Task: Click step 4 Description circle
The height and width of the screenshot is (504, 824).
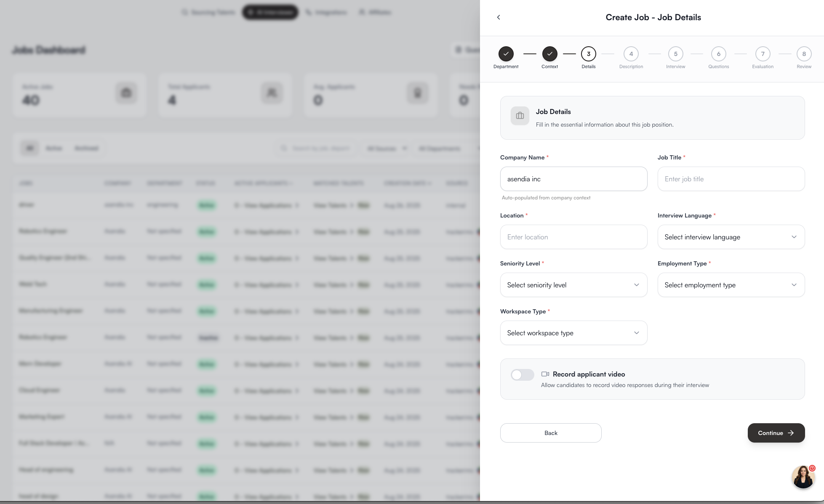Action: click(x=631, y=54)
